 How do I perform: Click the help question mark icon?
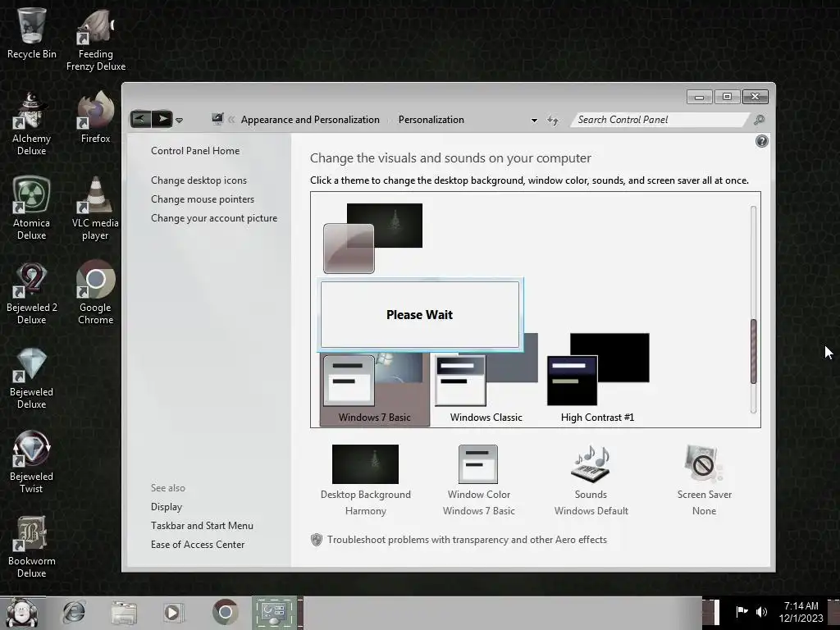tap(761, 141)
